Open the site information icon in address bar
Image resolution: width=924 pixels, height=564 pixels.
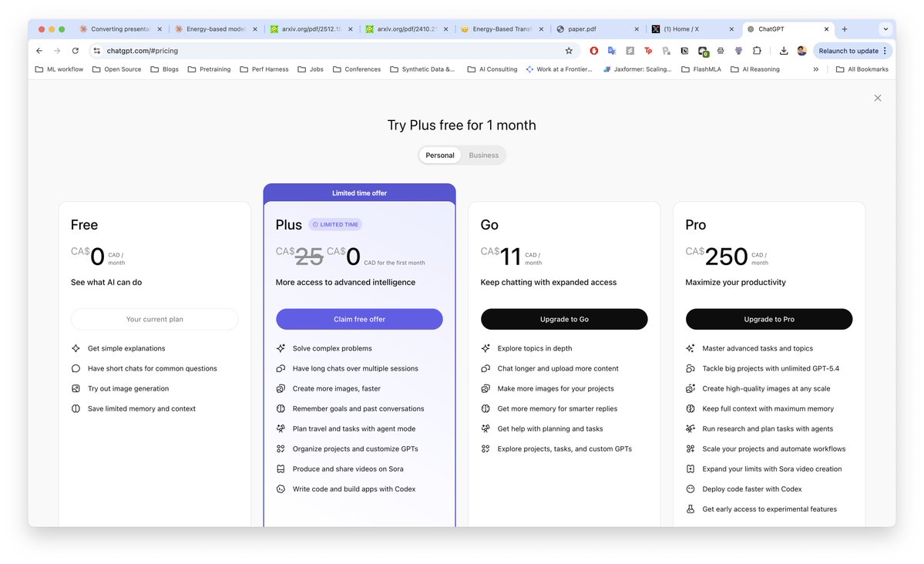pos(97,51)
